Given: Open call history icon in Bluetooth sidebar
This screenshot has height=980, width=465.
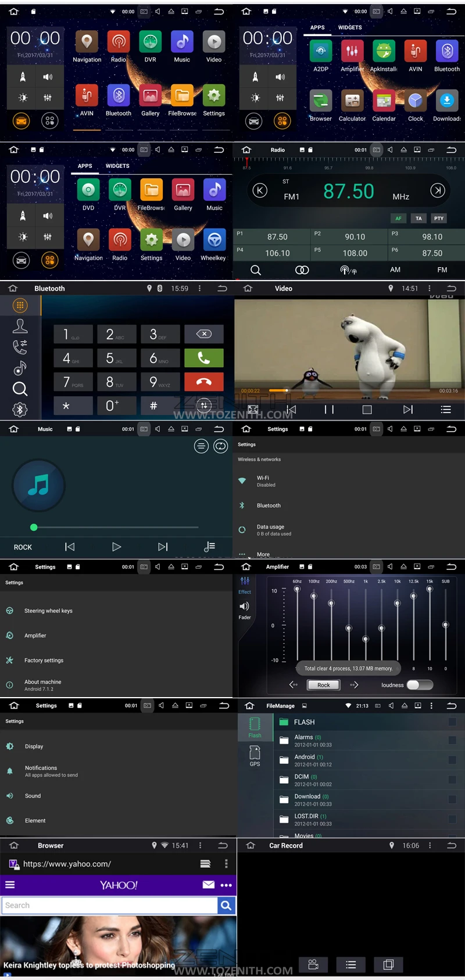Looking at the screenshot, I should (x=20, y=347).
